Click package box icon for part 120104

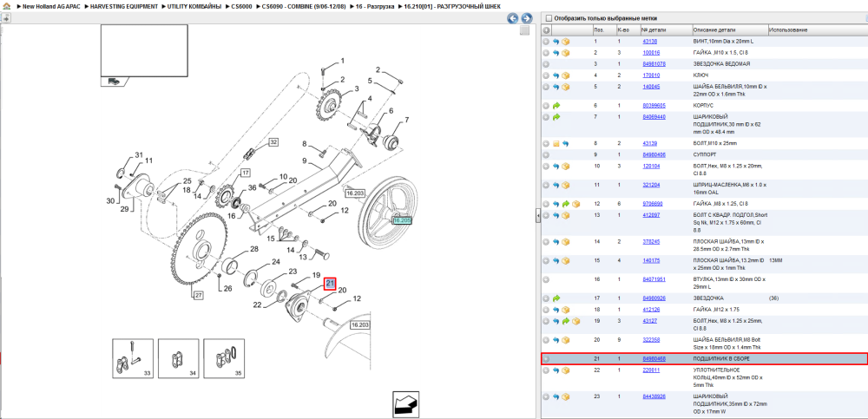click(x=566, y=166)
